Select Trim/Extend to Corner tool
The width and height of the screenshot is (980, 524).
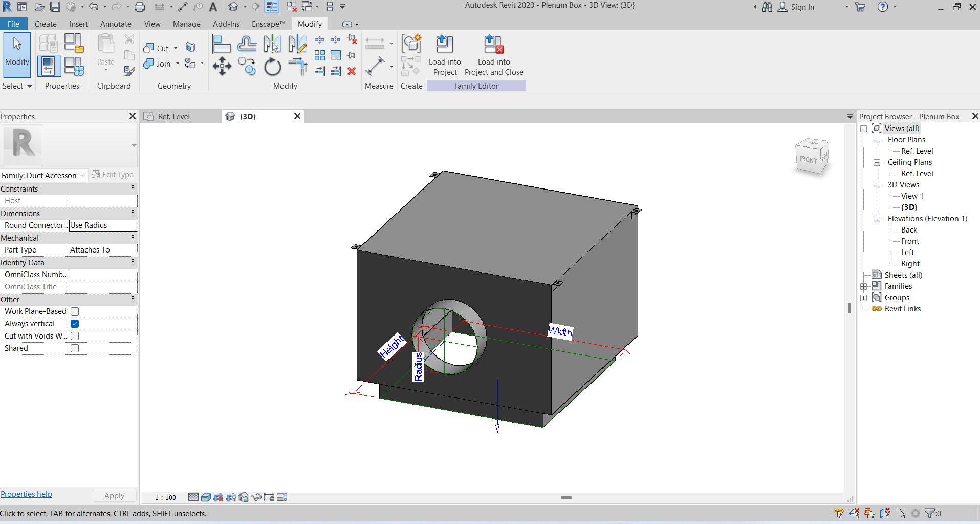point(297,67)
